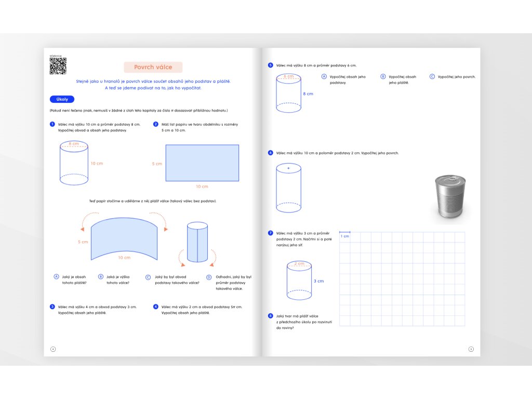Click the left page number circle

53,349
